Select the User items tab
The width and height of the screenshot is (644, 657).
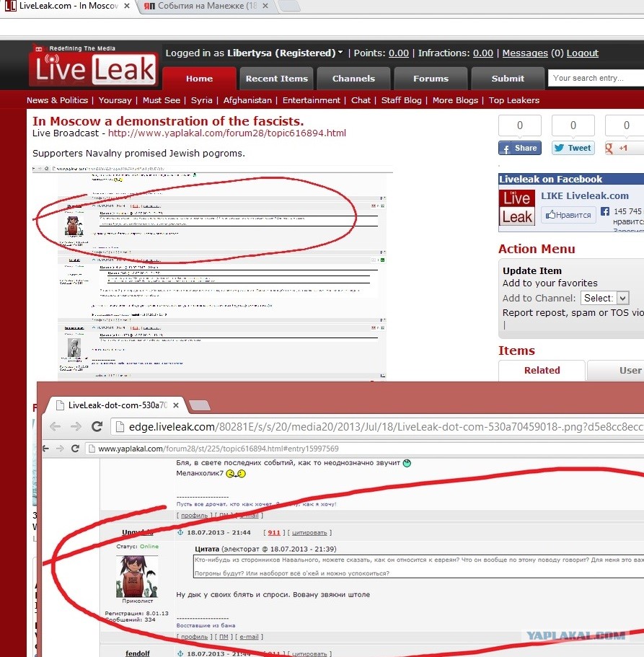[x=616, y=371]
